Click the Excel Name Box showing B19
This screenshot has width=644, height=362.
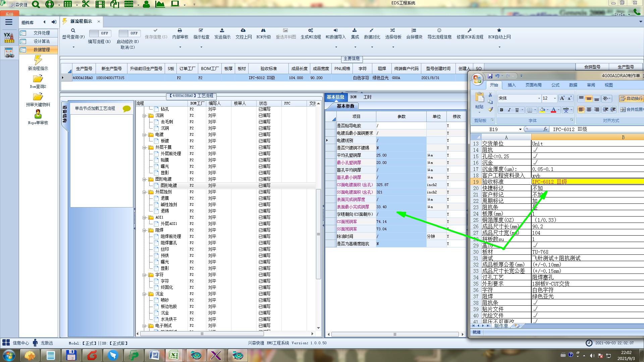point(494,129)
